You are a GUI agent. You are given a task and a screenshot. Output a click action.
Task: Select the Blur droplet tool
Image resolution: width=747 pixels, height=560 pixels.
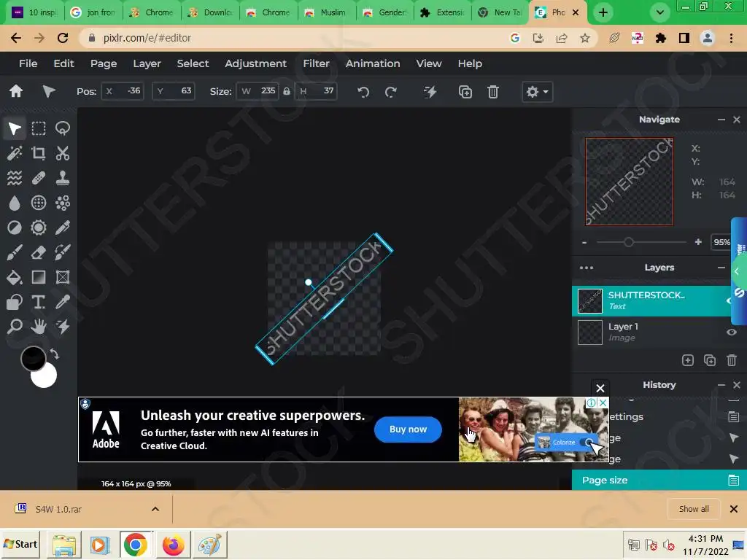(x=15, y=203)
